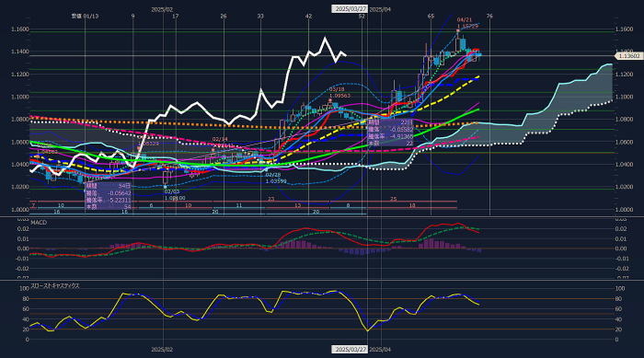Screen dimensions: 644x358
Task: Click the 54日 period value in info box
Action: [124, 186]
